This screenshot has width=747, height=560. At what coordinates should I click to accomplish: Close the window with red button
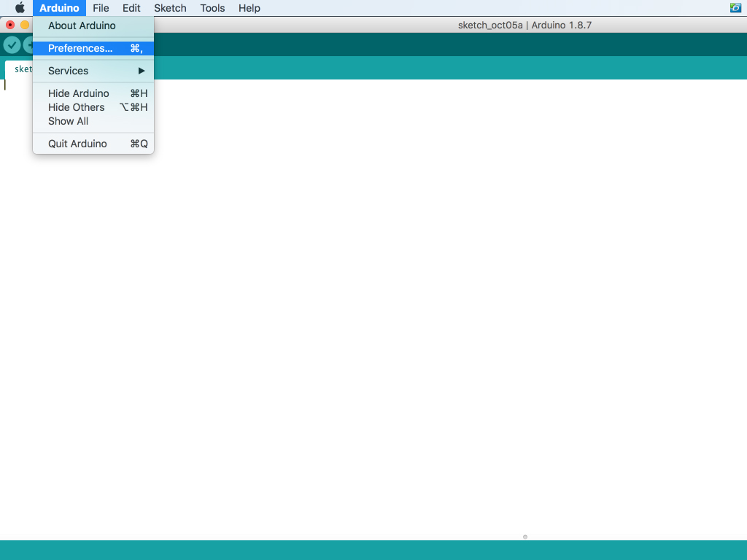point(10,25)
